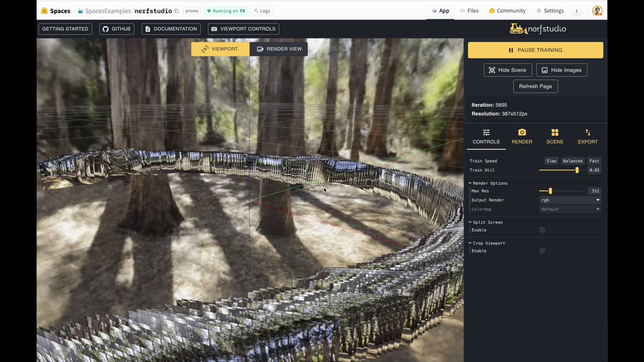The image size is (644, 362).
Task: Open the Settings tab
Action: coord(550,11)
